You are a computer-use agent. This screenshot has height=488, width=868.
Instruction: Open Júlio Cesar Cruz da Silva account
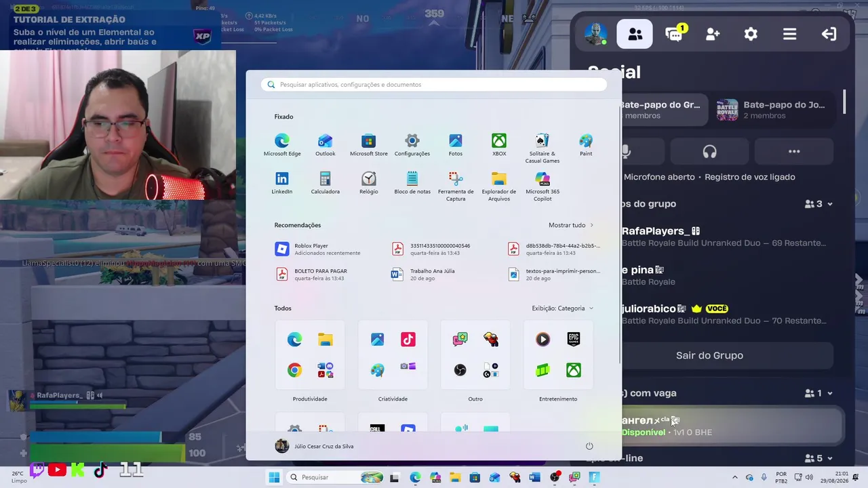click(x=314, y=446)
